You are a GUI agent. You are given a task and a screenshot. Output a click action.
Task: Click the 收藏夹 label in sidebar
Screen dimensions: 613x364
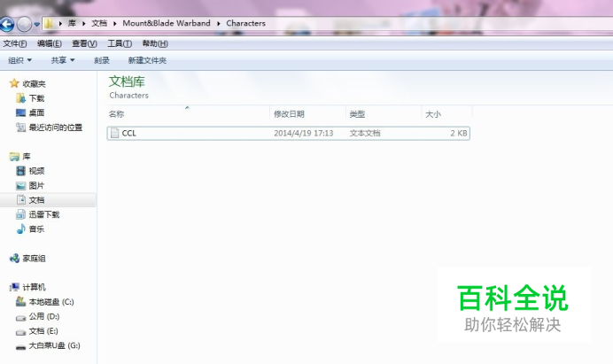tap(34, 83)
